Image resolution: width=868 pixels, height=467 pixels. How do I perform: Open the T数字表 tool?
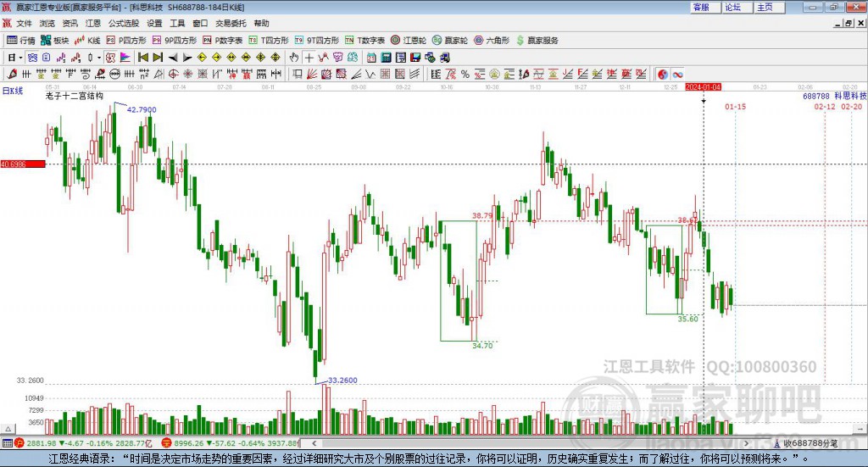364,41
